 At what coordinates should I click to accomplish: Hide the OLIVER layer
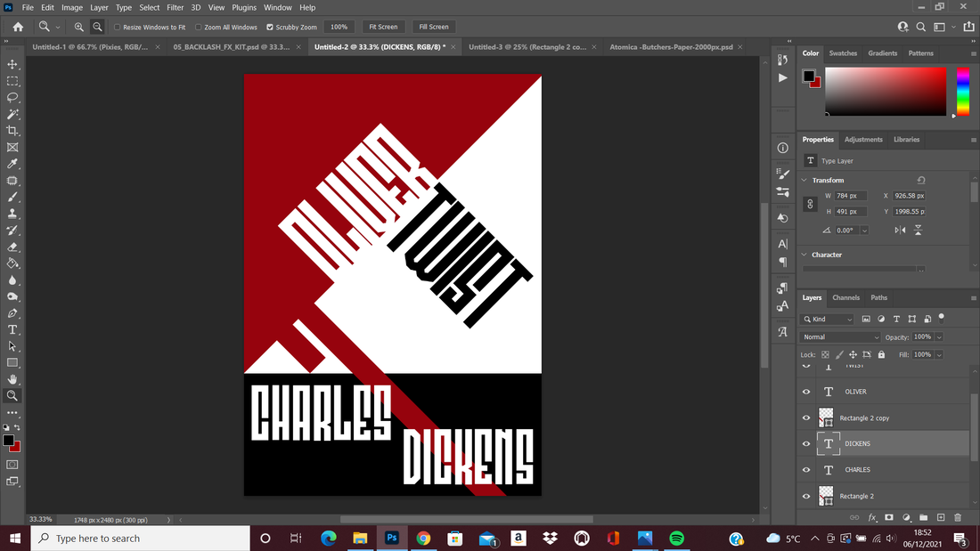pos(806,392)
